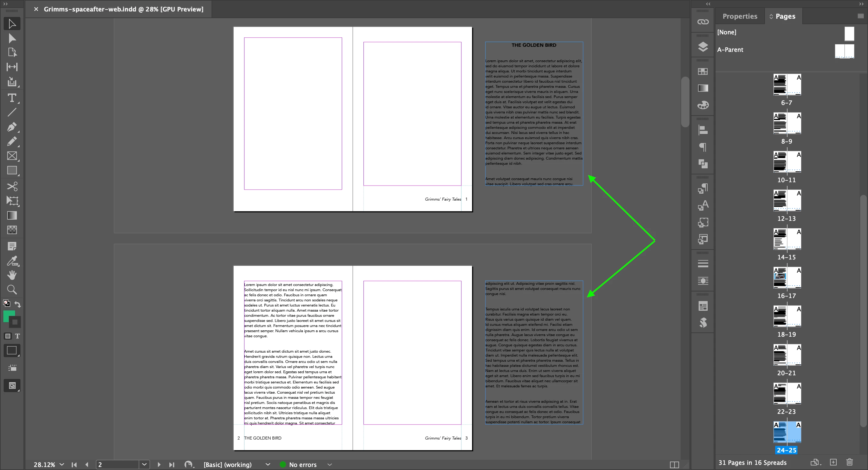Screen dimensions: 868x470
Task: Open the Layers panel icon
Action: click(x=703, y=46)
